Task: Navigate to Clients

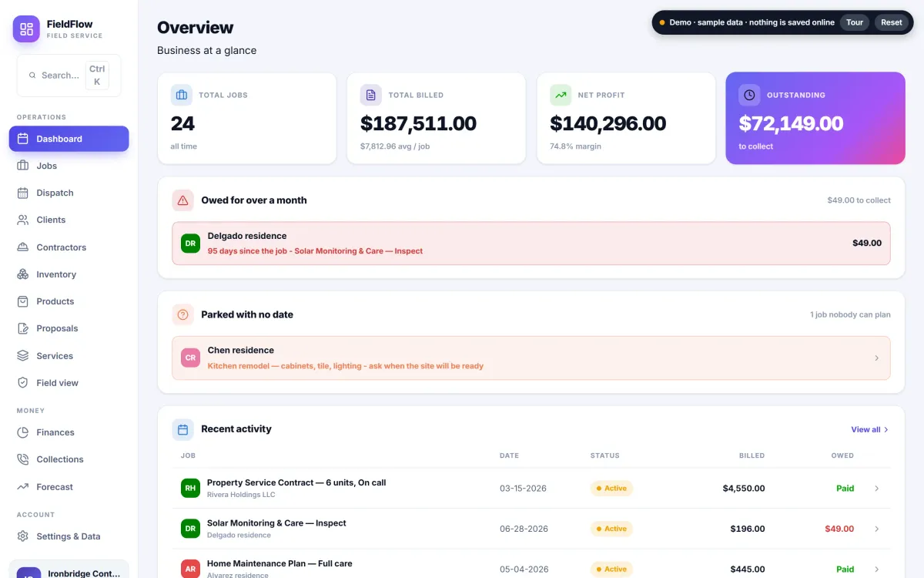Action: [69, 220]
